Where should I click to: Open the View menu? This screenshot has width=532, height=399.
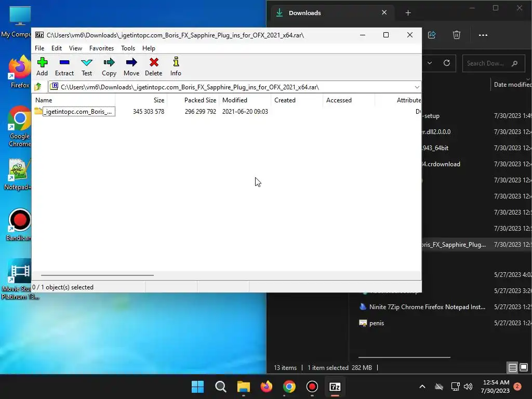pos(75,48)
